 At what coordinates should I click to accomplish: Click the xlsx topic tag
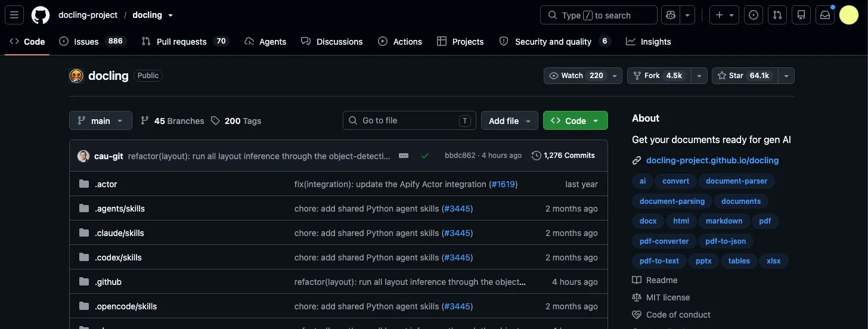(774, 261)
